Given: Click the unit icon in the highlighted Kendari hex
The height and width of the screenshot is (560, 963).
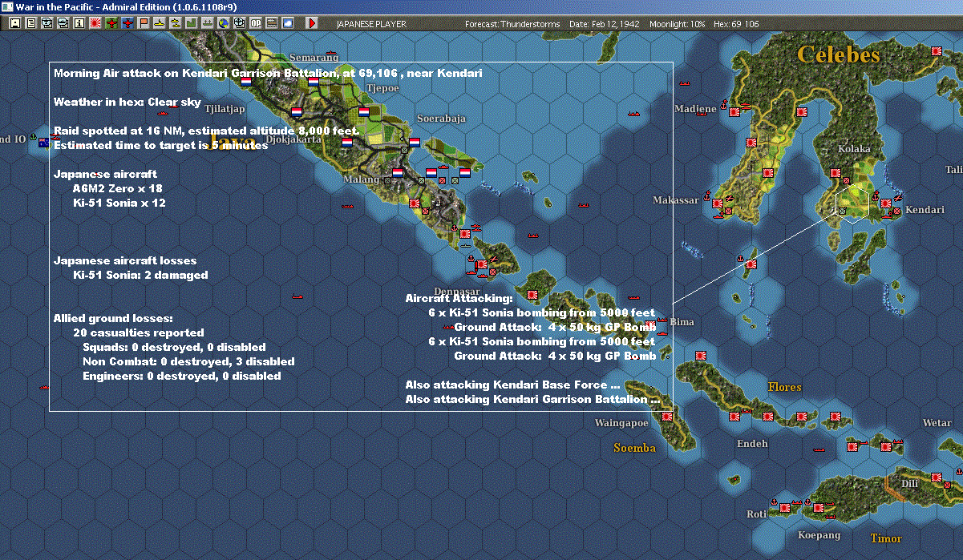Looking at the screenshot, I should 842,210.
